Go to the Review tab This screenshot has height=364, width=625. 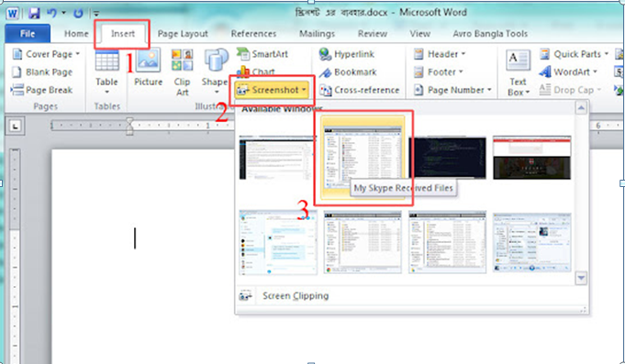point(373,34)
